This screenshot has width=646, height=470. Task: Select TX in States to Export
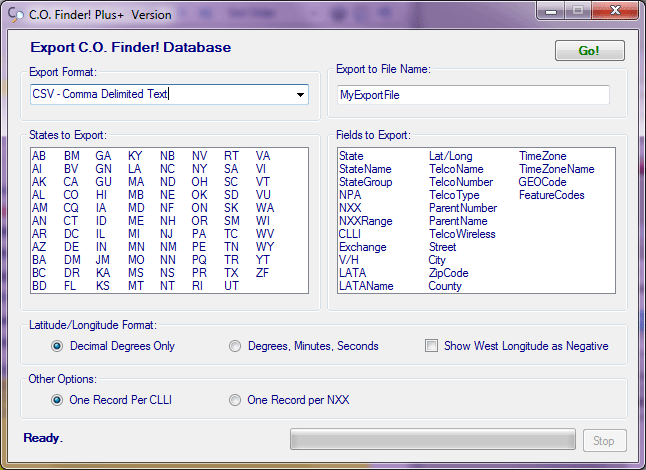pos(231,273)
